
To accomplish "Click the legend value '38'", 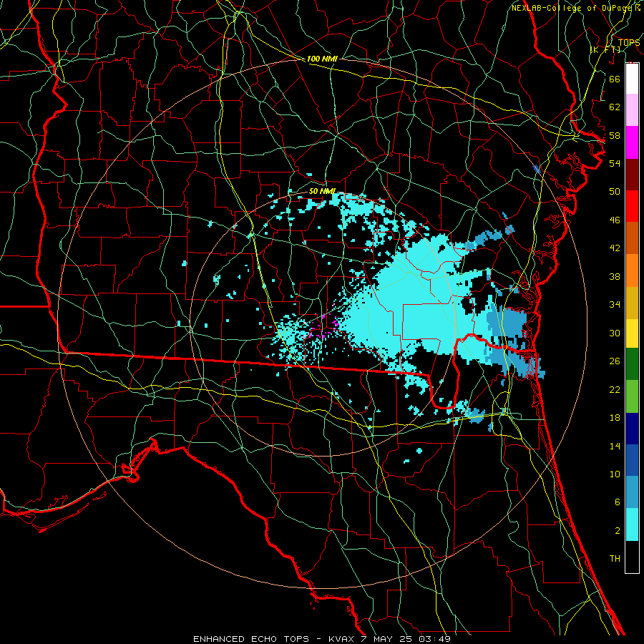I will click(615, 276).
